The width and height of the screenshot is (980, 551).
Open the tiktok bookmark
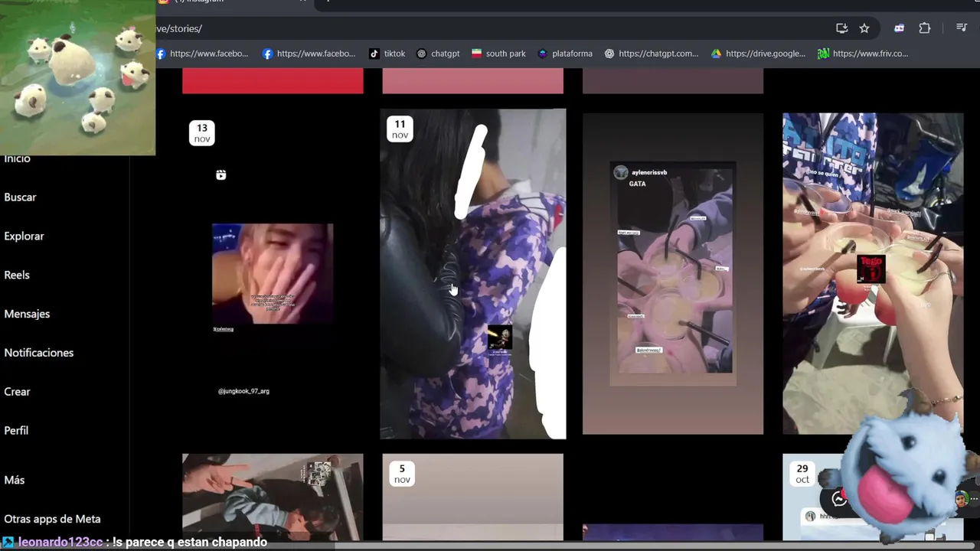coord(387,54)
